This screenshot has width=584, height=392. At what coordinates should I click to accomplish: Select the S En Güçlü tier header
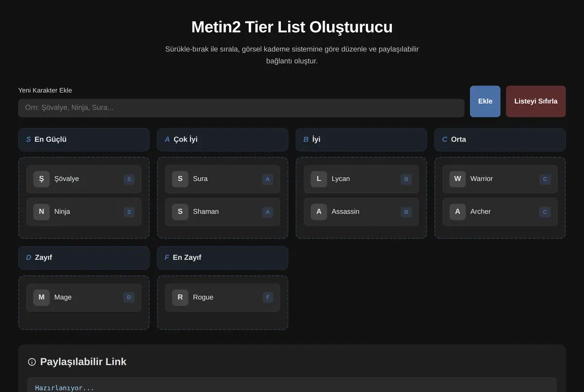tap(84, 140)
